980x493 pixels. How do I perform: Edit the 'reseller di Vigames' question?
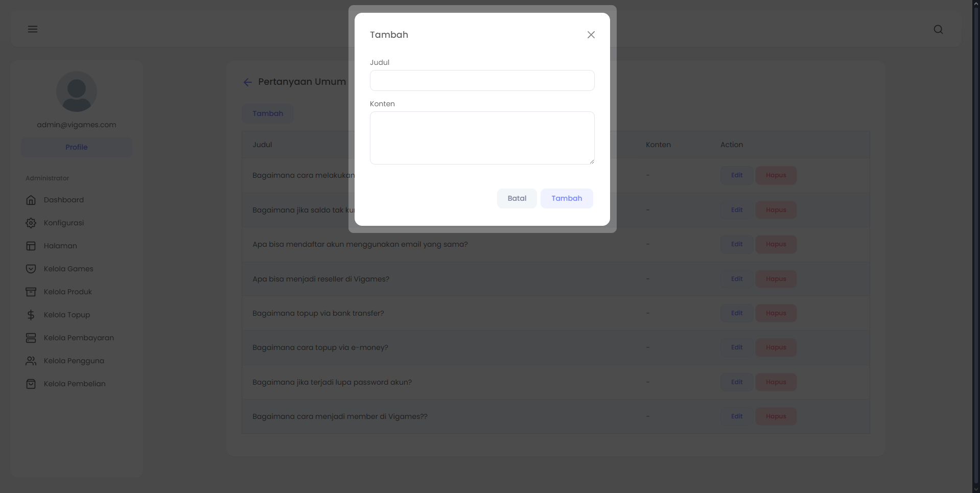point(736,279)
